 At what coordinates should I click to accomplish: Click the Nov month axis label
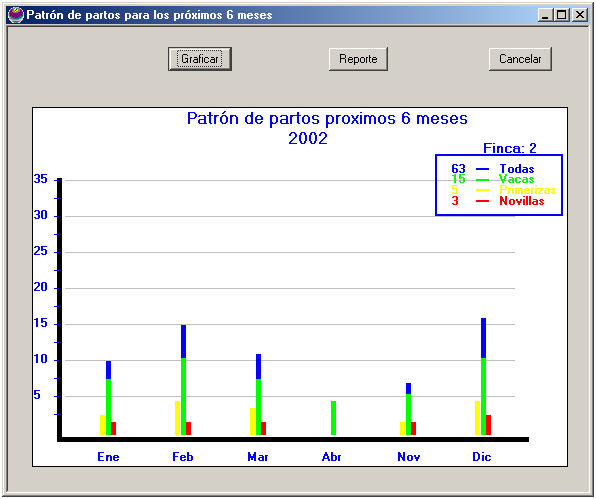tap(409, 456)
